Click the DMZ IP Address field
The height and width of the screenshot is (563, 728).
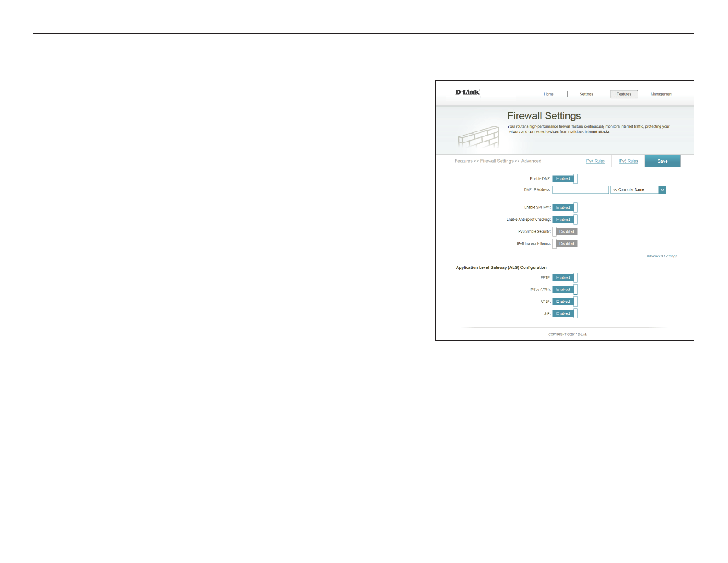coord(580,190)
